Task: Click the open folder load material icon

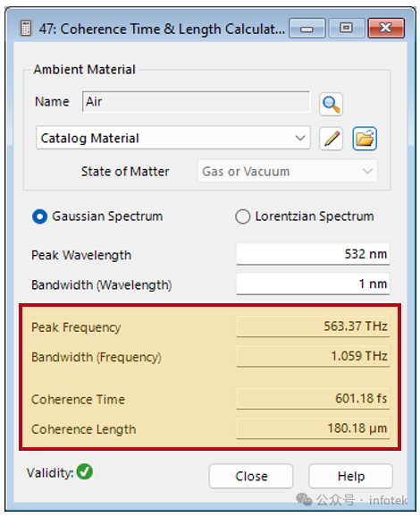Action: tap(365, 139)
